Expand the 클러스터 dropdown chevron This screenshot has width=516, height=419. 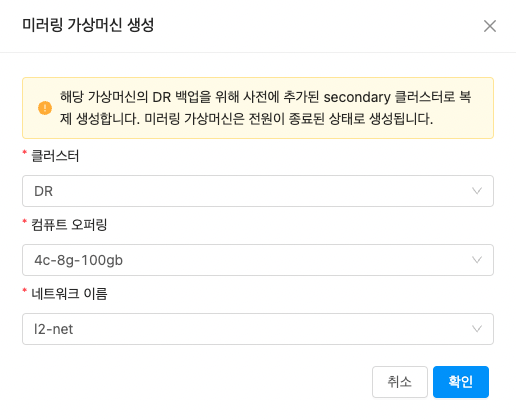(477, 191)
